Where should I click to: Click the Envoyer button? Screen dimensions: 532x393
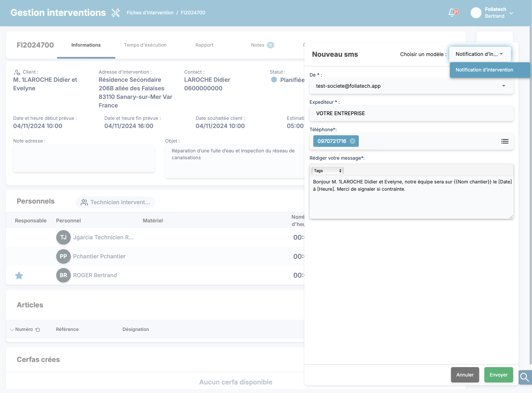point(498,375)
